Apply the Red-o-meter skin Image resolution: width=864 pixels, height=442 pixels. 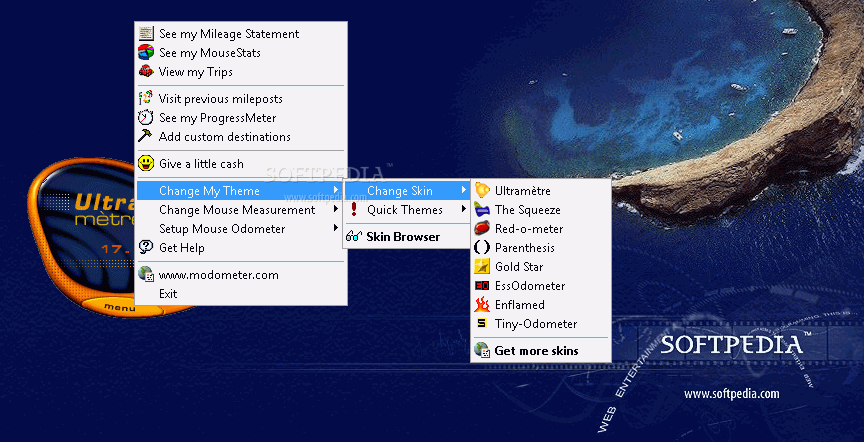pyautogui.click(x=541, y=229)
